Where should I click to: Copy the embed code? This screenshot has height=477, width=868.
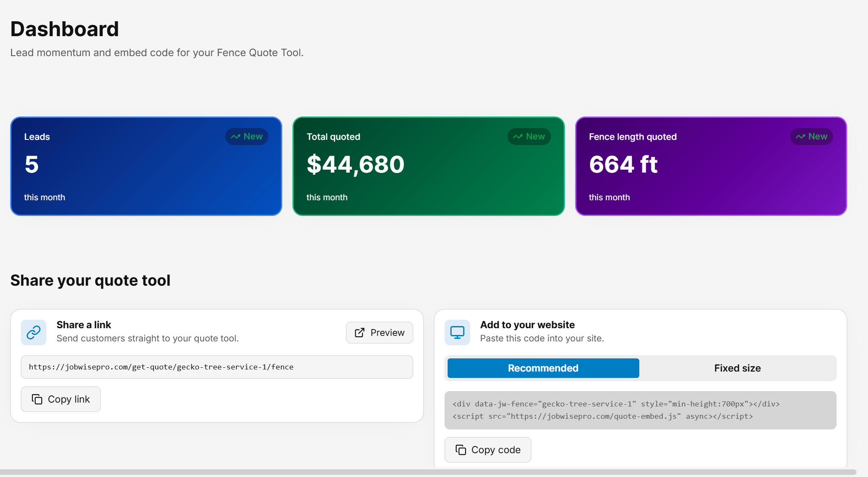[488, 450]
